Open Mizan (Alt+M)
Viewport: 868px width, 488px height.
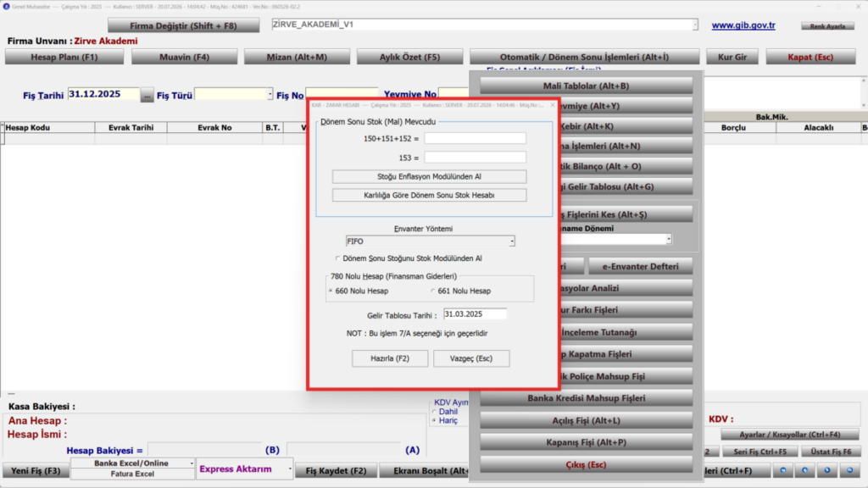click(x=297, y=57)
